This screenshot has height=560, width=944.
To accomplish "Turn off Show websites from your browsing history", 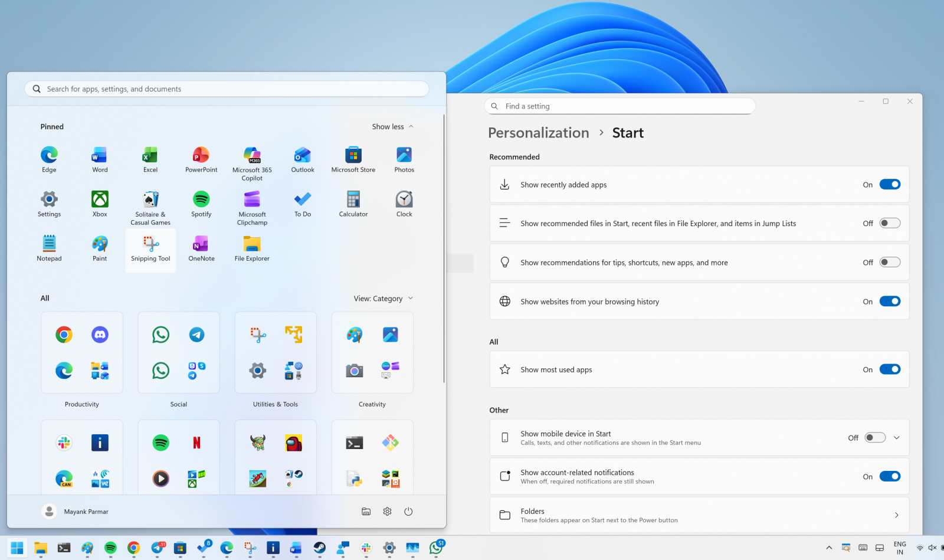I will (890, 301).
